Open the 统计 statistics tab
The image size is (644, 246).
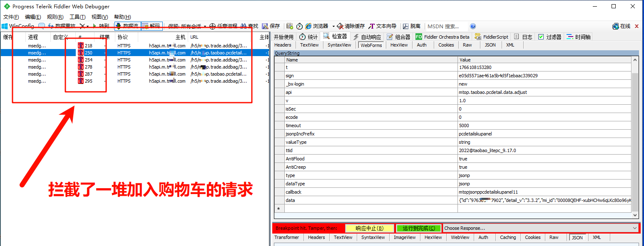click(308, 37)
